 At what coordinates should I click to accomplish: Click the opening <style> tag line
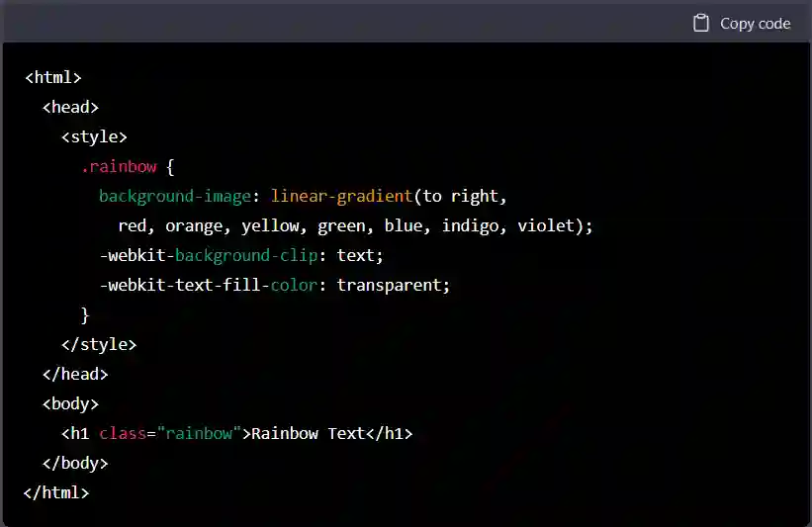click(x=94, y=137)
